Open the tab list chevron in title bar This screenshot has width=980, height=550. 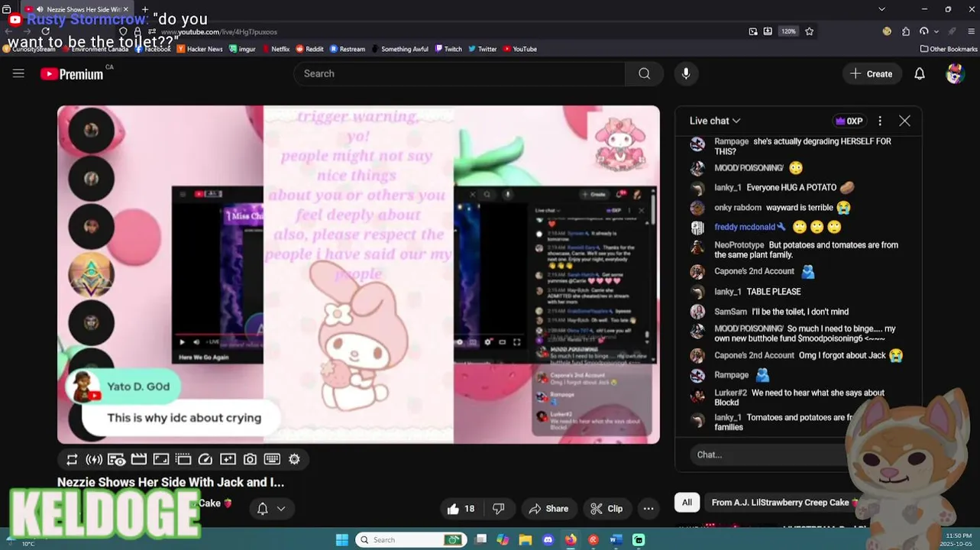pos(881,9)
